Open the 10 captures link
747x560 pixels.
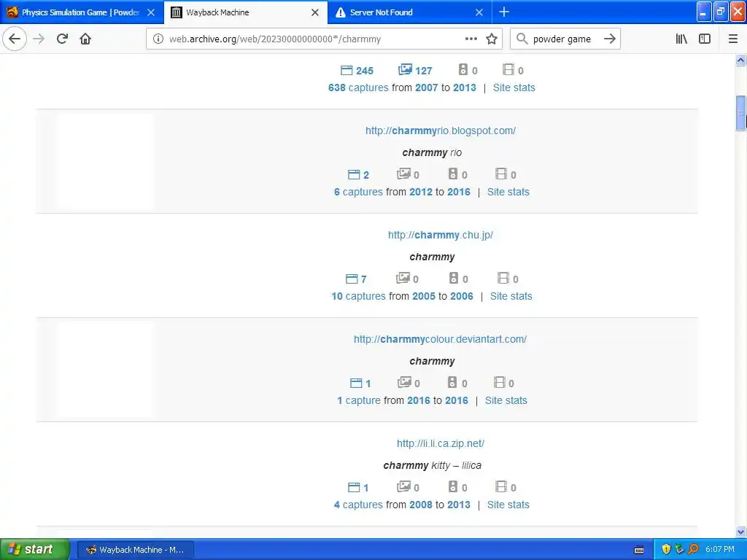click(x=358, y=296)
